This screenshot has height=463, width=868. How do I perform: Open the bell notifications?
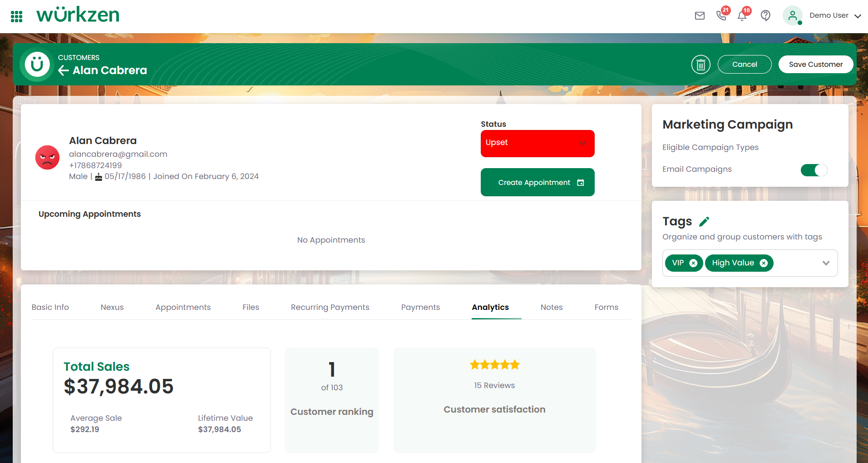(x=742, y=16)
